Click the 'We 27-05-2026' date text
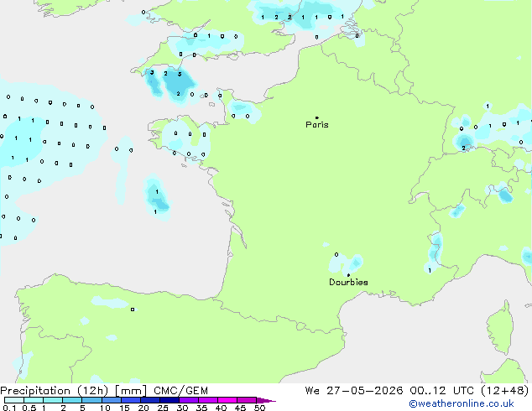 click(354, 391)
